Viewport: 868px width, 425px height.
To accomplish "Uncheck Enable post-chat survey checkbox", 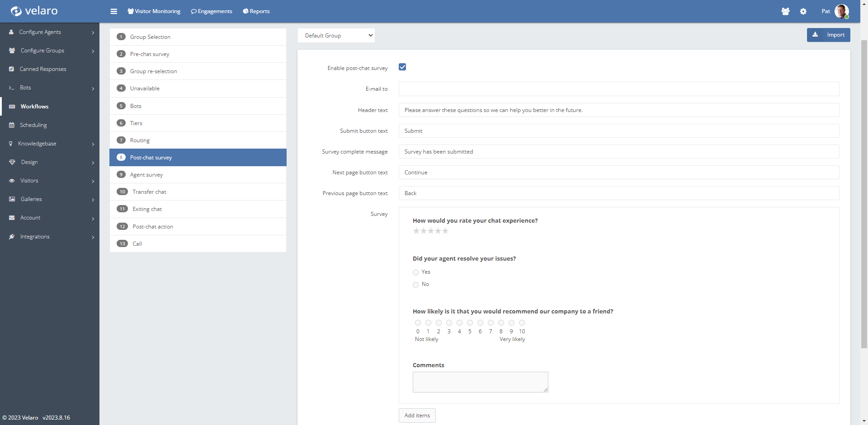I will 402,67.
